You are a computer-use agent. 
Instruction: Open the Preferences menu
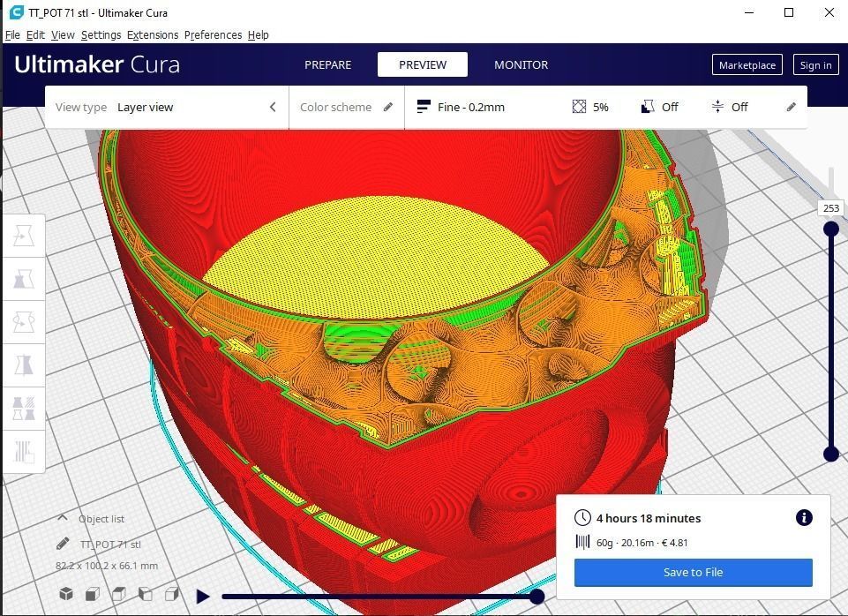(213, 34)
